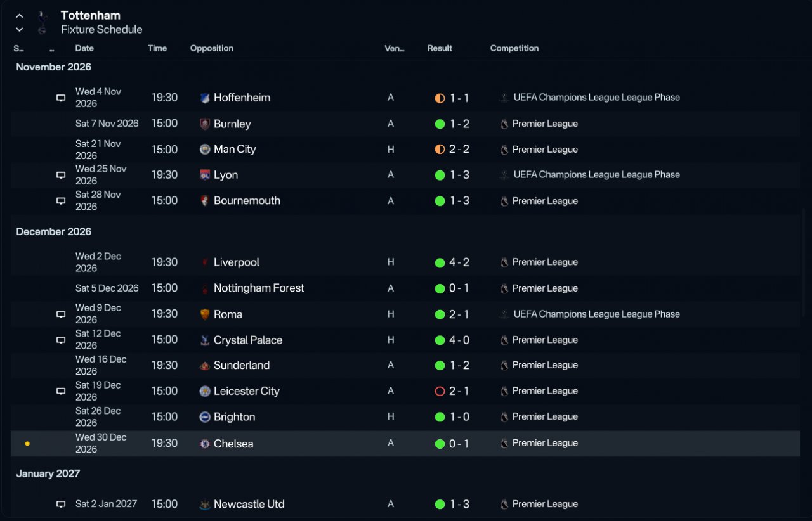Click the Competition column header
The height and width of the screenshot is (521, 812).
click(514, 48)
